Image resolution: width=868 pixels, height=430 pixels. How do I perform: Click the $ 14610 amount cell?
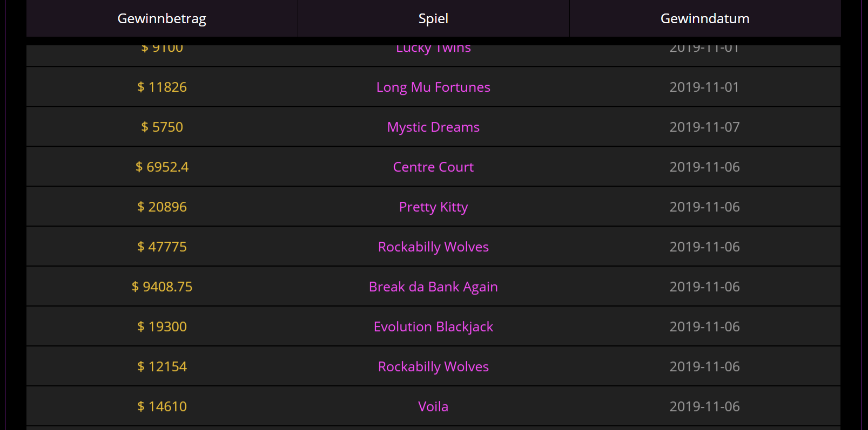click(x=162, y=407)
